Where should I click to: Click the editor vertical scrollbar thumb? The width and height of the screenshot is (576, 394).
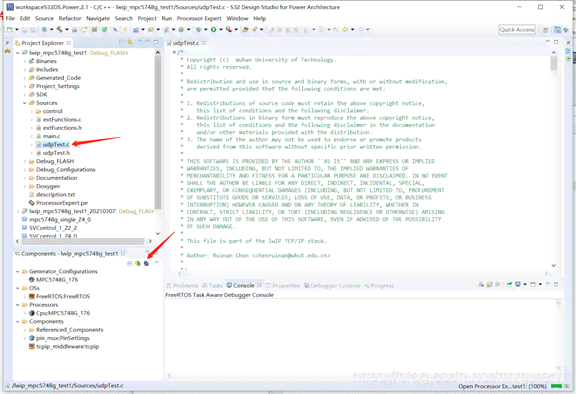pos(554,64)
